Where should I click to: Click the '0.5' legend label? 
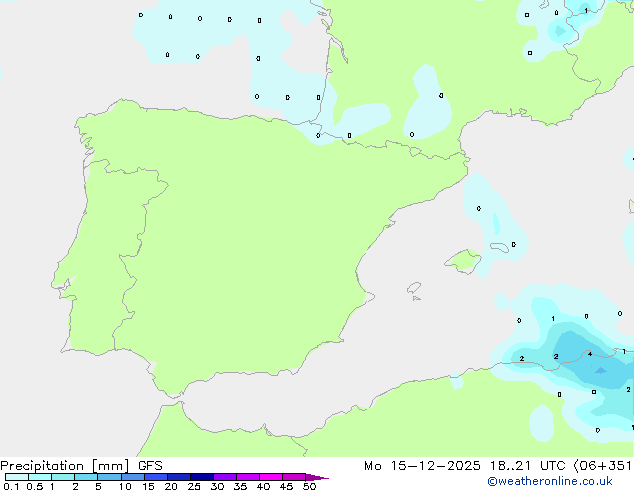(x=35, y=486)
